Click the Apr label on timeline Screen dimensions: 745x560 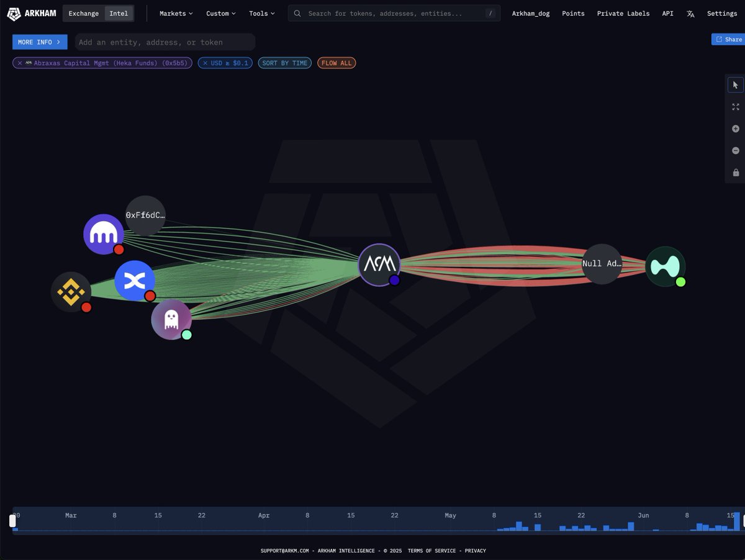(263, 515)
